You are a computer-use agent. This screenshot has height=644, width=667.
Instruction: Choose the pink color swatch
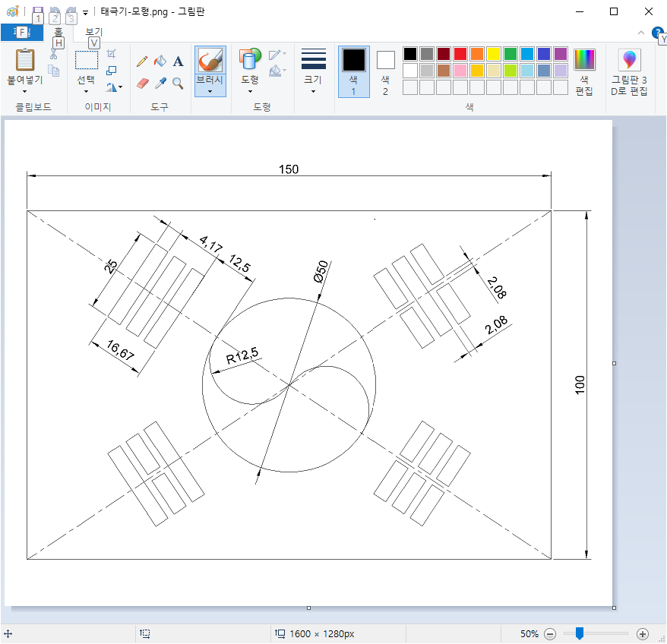click(x=460, y=71)
